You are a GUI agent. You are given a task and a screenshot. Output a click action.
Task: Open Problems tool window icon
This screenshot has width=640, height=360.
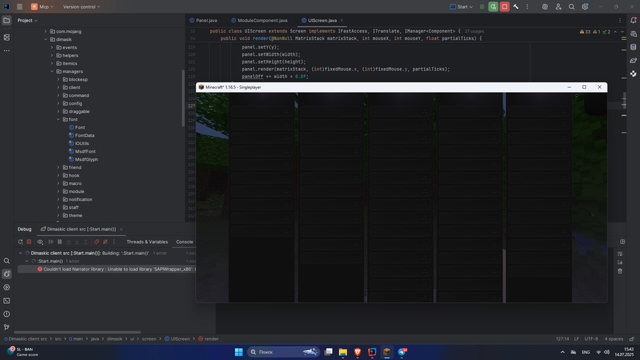click(7, 314)
